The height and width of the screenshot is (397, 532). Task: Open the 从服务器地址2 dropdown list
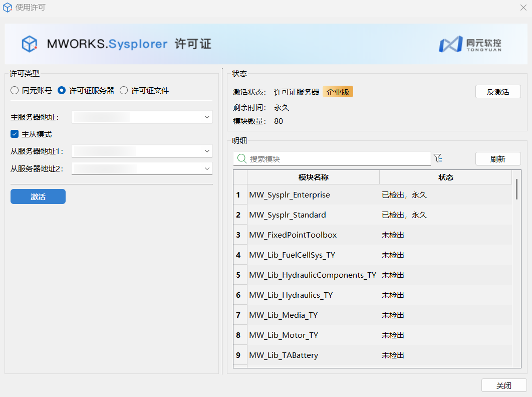(x=207, y=168)
